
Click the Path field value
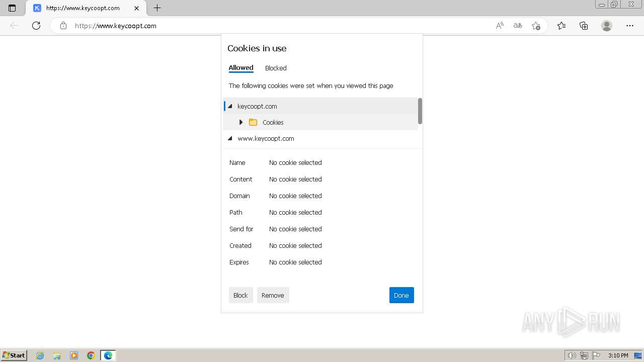click(295, 212)
